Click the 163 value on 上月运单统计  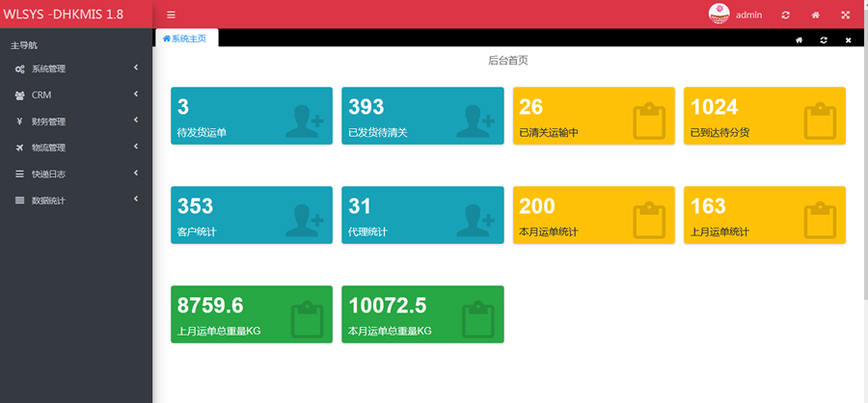pyautogui.click(x=708, y=206)
